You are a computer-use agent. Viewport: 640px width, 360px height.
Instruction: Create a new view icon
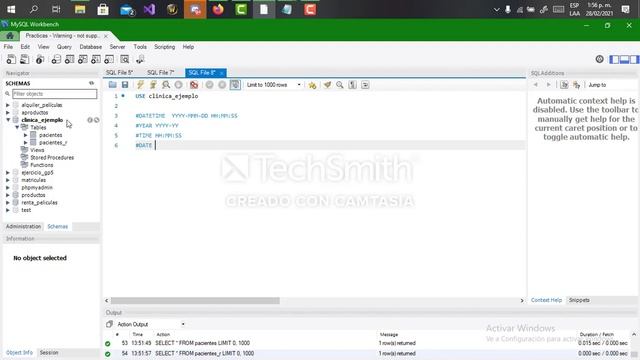tap(82, 59)
